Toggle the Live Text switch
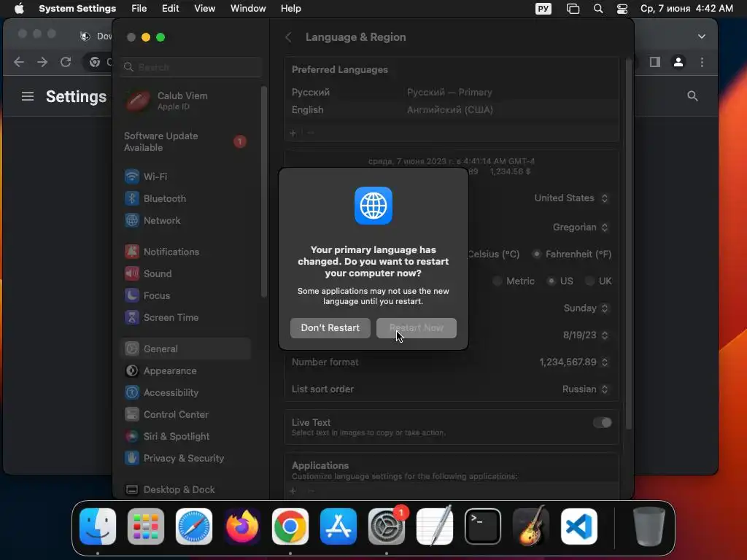Image resolution: width=747 pixels, height=560 pixels. 602,423
